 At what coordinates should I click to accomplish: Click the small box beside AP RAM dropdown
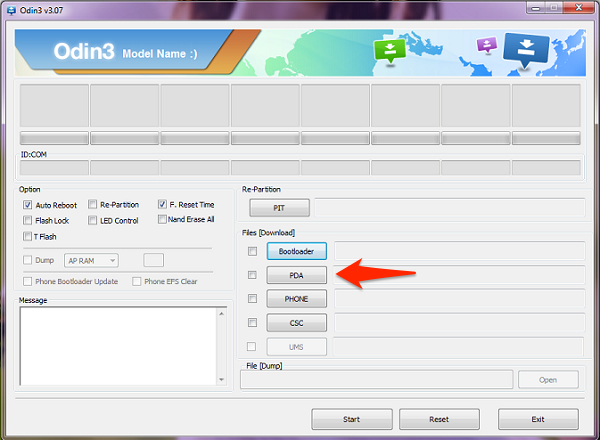[x=153, y=260]
